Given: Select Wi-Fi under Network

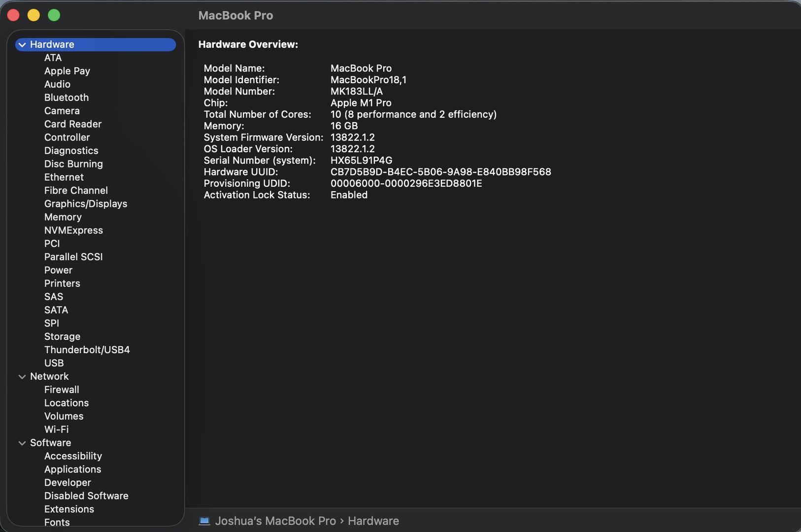Looking at the screenshot, I should (57, 430).
